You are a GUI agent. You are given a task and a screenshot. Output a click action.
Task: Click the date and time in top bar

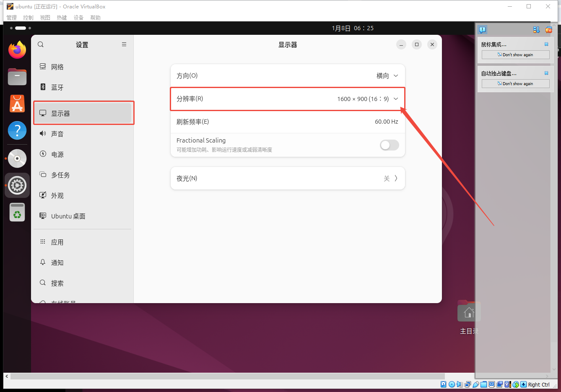pos(352,28)
